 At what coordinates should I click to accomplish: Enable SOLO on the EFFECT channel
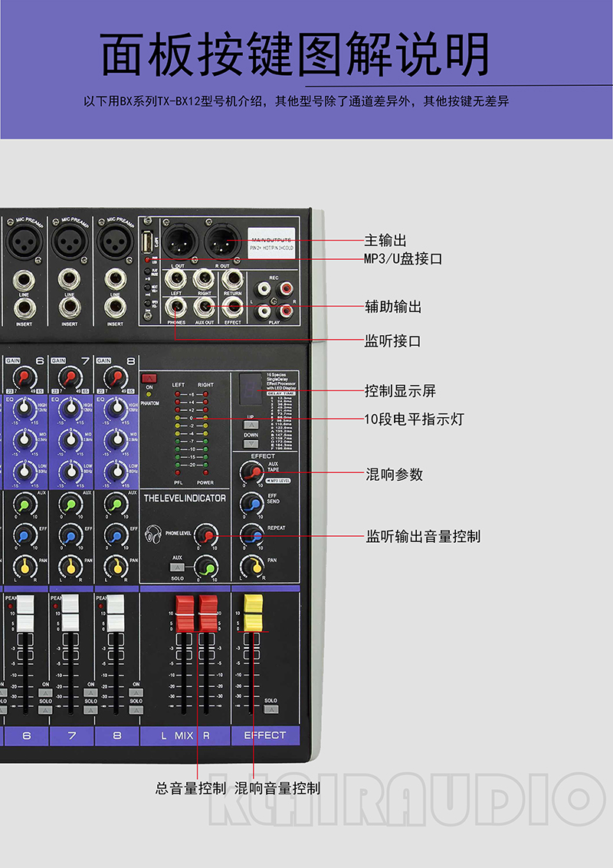click(270, 709)
